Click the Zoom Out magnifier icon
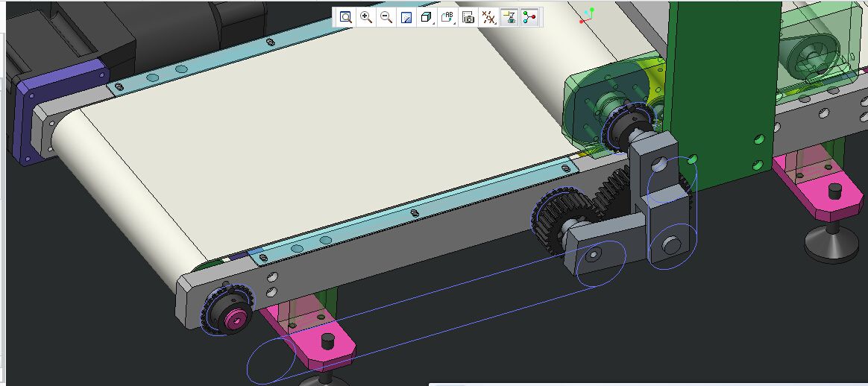Screen dimensions: 868x386 pyautogui.click(x=386, y=17)
